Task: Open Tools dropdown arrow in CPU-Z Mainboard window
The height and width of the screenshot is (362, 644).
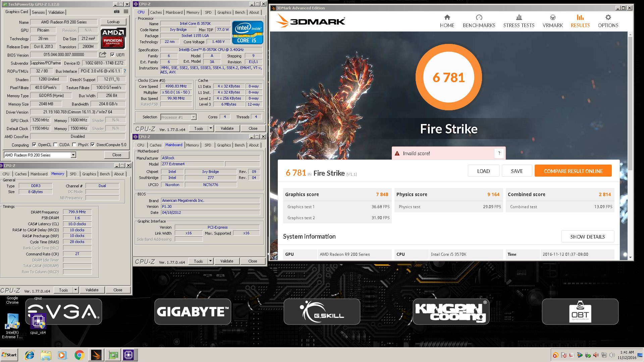Action: (x=210, y=261)
